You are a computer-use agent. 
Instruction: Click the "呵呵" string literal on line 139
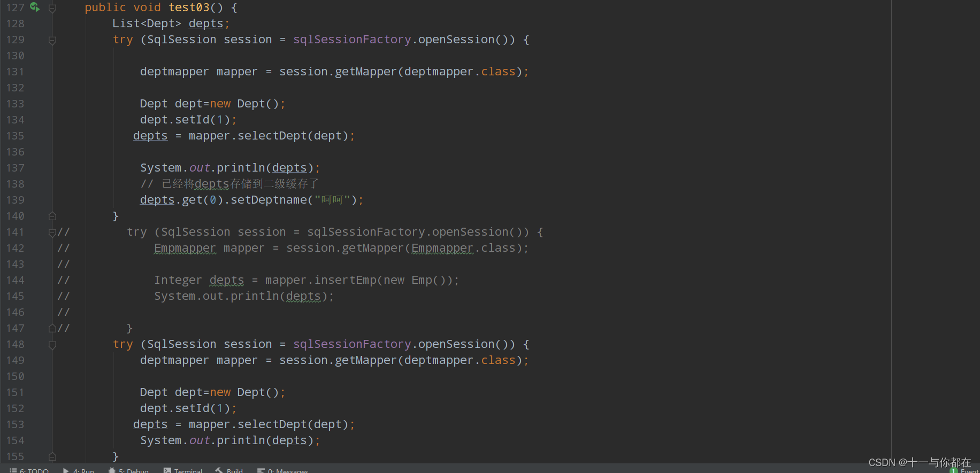[x=332, y=200]
